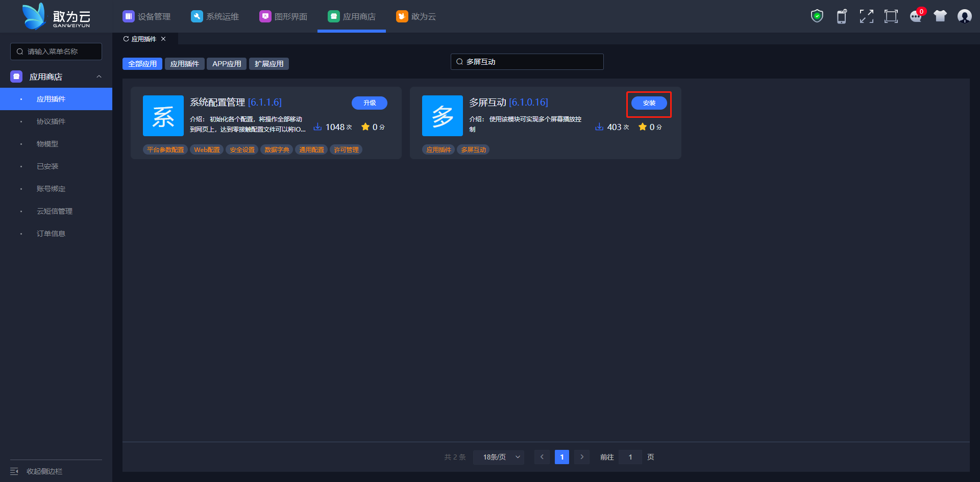This screenshot has width=980, height=482.
Task: Open the messages chat bubble icon
Action: pos(916,16)
